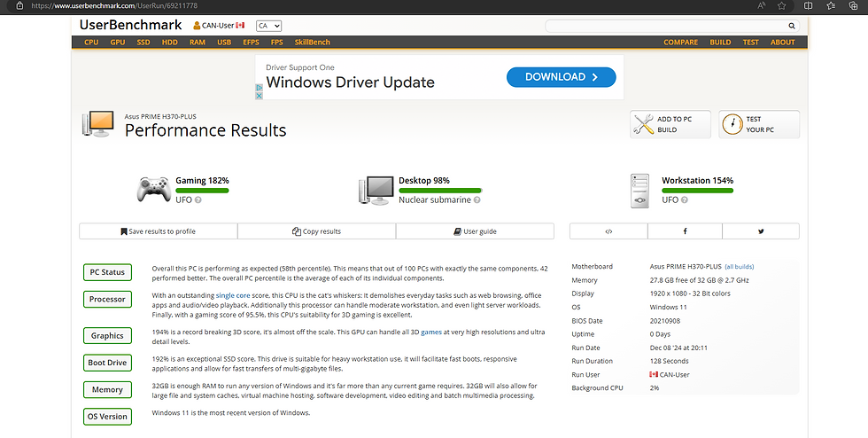Click the lock icon in address bar
Screen dimensions: 868x438
pyautogui.click(x=19, y=5)
